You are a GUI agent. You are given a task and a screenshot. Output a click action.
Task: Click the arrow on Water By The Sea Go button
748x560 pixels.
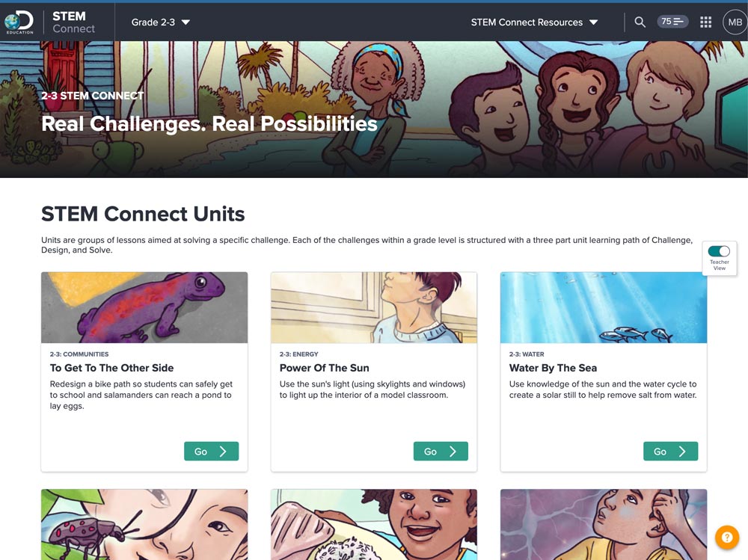[x=682, y=452]
